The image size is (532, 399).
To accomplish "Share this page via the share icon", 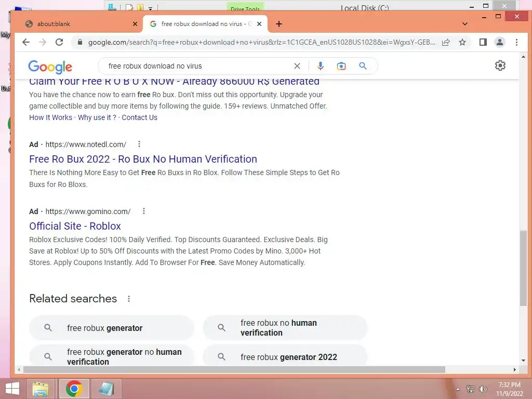I will (446, 42).
